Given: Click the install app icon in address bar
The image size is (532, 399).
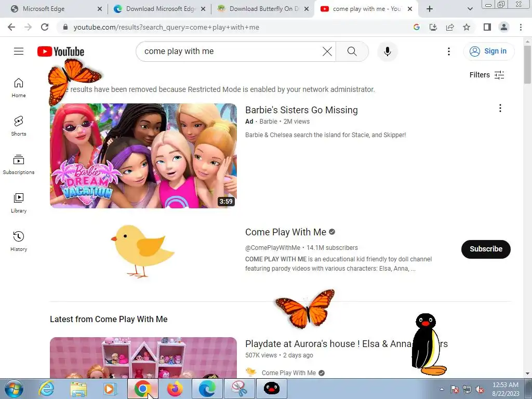Looking at the screenshot, I should [x=433, y=27].
